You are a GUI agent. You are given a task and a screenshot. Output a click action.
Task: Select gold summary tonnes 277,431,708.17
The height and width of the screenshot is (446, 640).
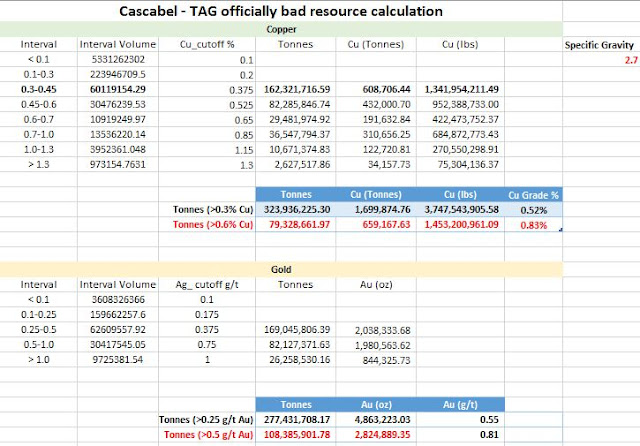click(297, 419)
